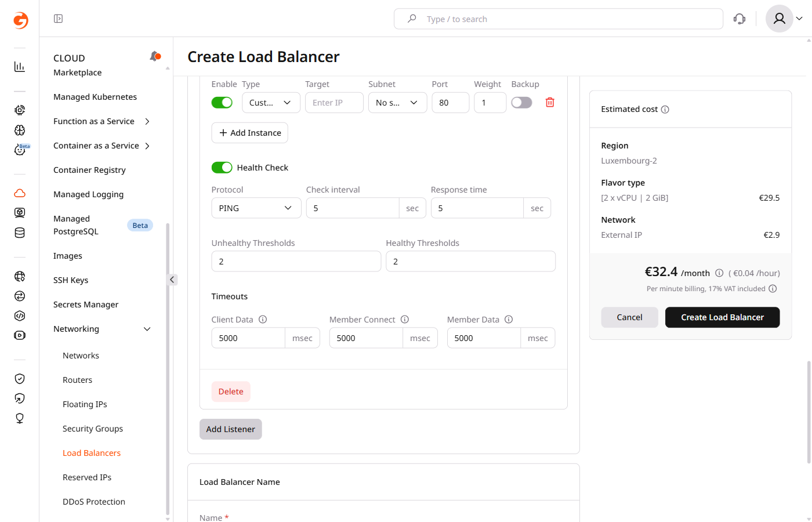Open Floating IPs page

pos(85,404)
